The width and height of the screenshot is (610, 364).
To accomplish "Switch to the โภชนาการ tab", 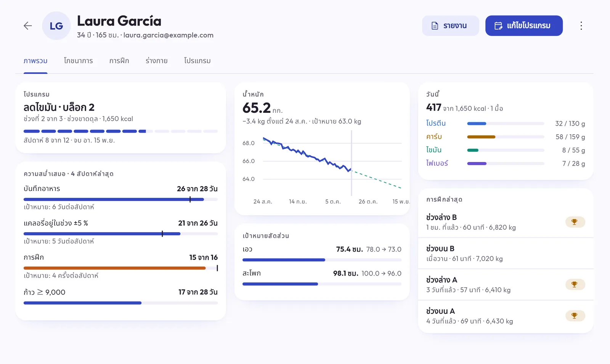I will pyautogui.click(x=78, y=61).
